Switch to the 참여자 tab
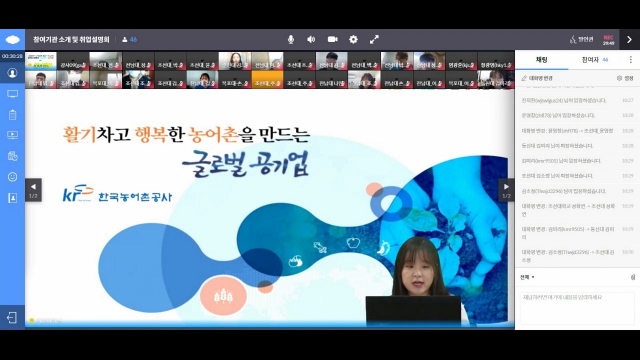The image size is (640, 360). (594, 60)
